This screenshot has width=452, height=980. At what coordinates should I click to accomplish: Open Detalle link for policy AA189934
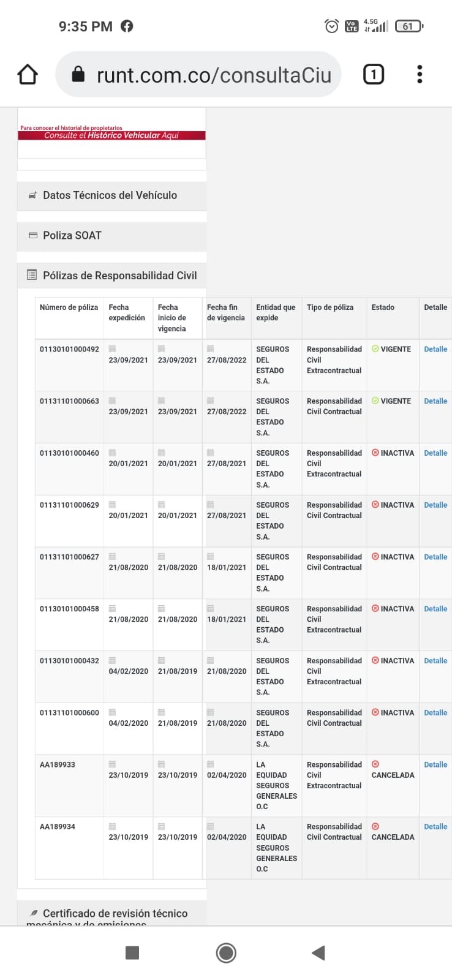(435, 827)
